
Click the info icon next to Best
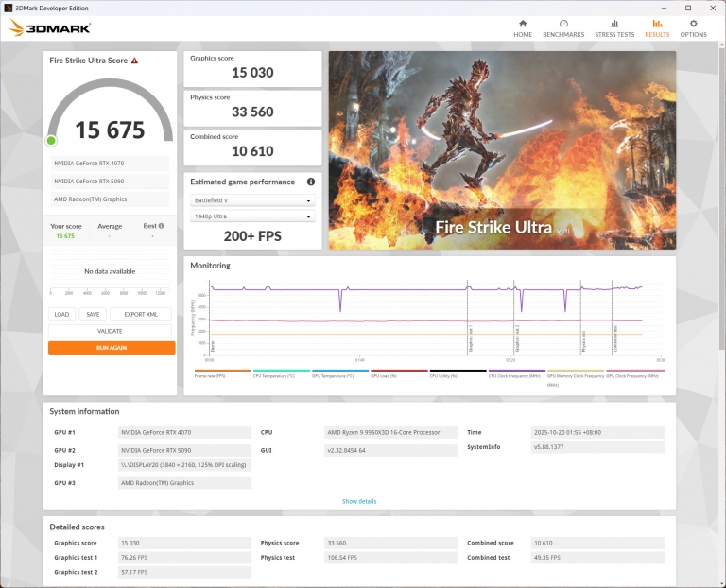click(161, 226)
